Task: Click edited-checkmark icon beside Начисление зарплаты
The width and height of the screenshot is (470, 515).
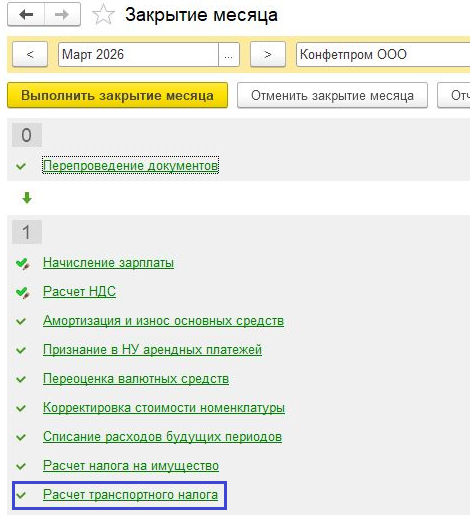Action: click(22, 264)
